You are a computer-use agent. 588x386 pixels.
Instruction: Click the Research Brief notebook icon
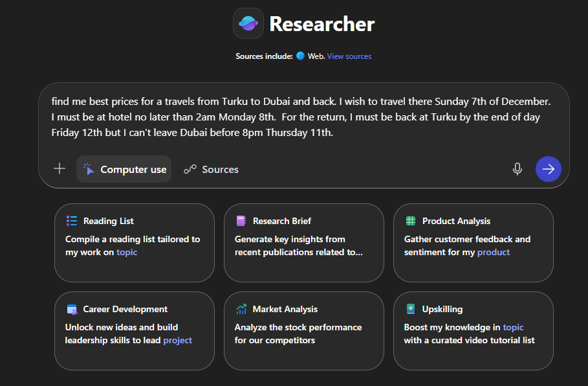coord(241,221)
